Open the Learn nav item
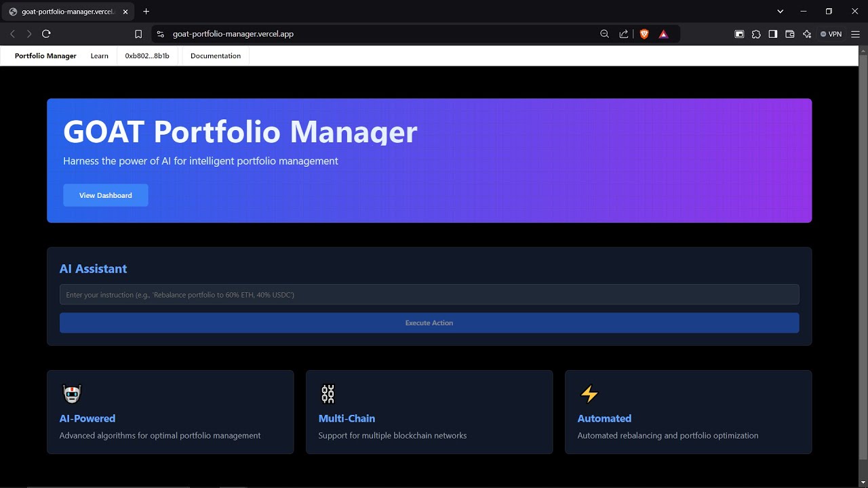Image resolution: width=868 pixels, height=488 pixels. tap(100, 56)
